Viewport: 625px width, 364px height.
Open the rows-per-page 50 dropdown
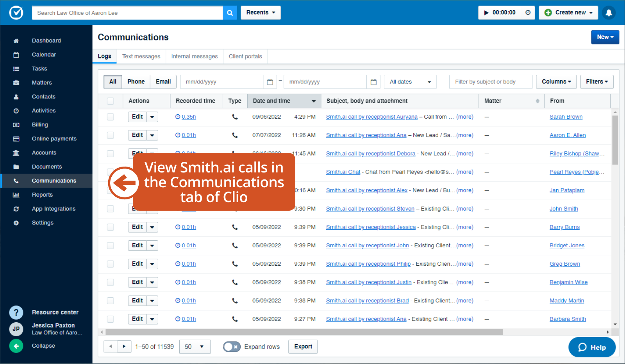pos(195,346)
